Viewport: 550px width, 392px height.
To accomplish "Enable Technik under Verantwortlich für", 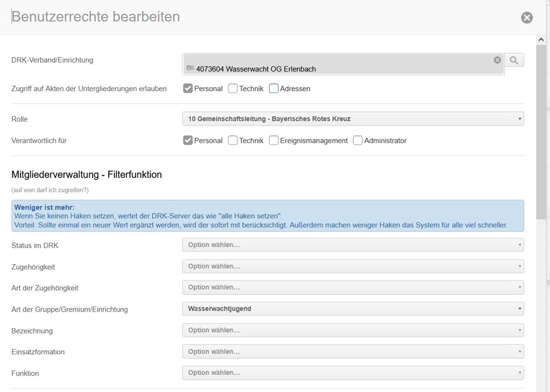I will click(233, 141).
